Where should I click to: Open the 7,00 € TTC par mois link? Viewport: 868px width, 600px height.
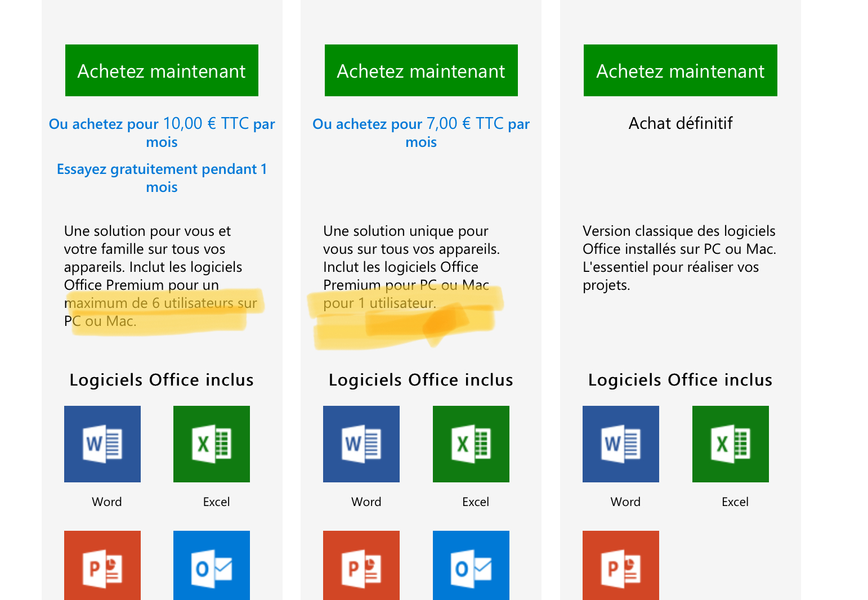tap(421, 132)
